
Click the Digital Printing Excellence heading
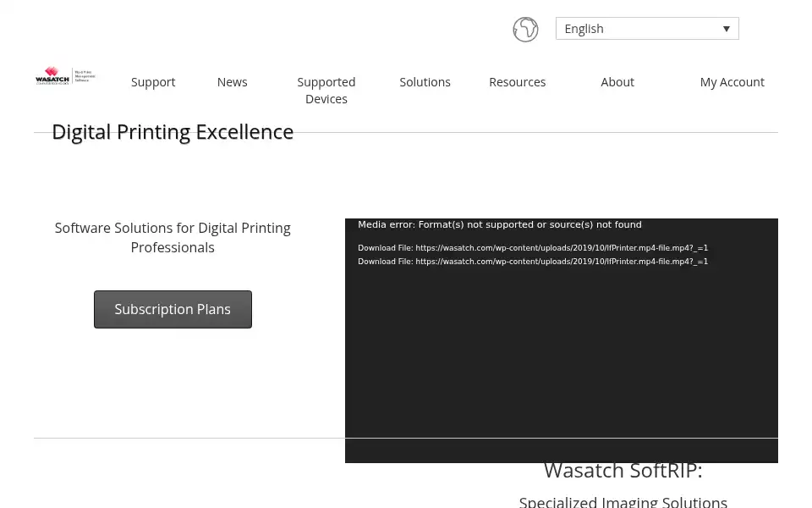[173, 132]
